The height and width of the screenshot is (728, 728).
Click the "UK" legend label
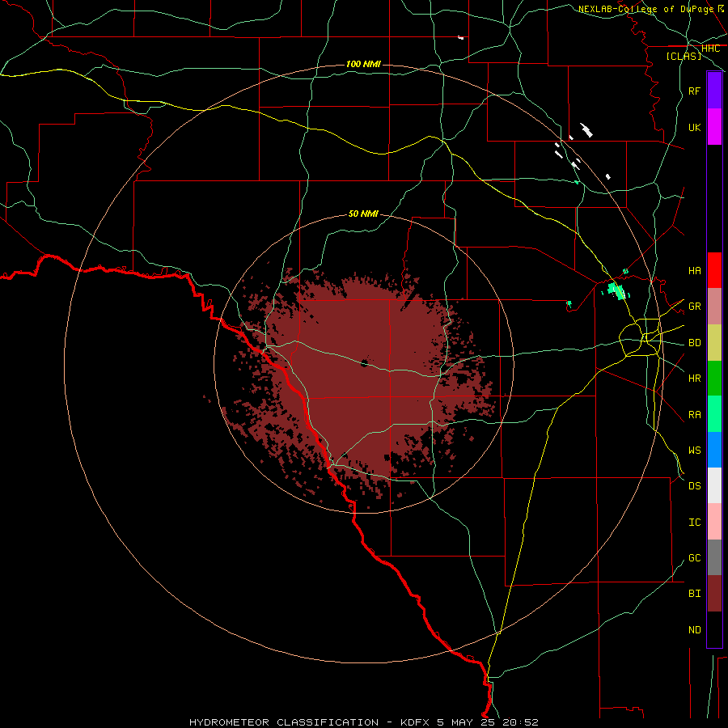[x=694, y=127]
